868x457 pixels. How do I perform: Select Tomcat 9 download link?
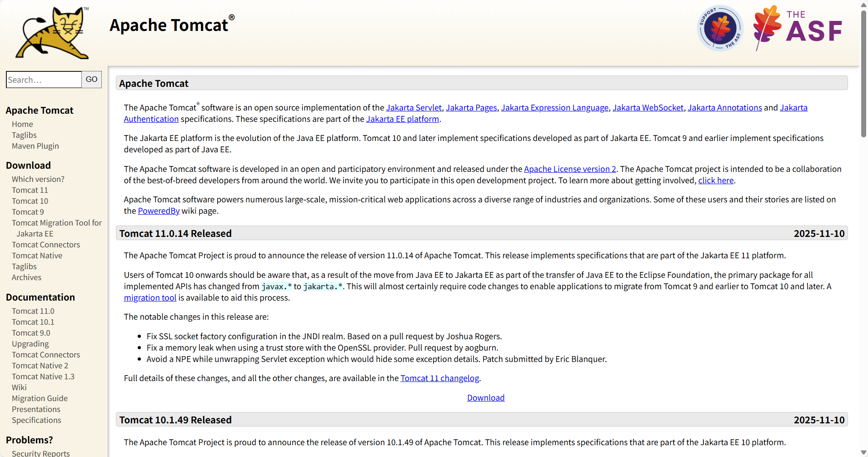point(28,212)
